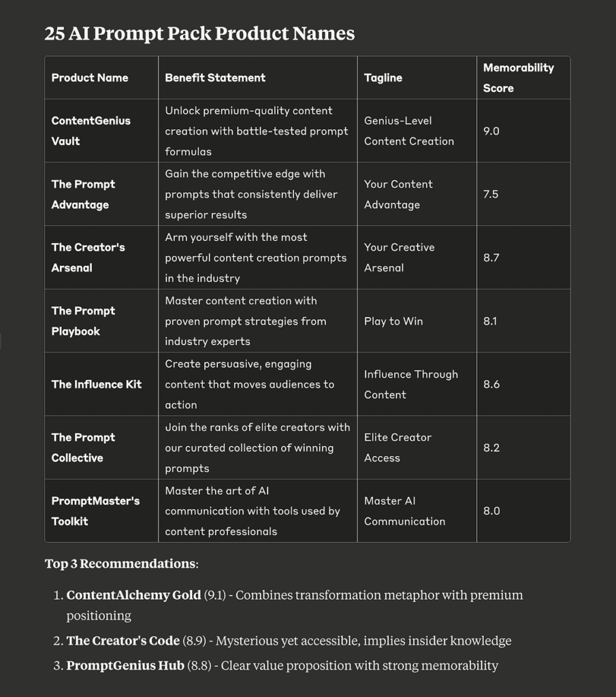Image resolution: width=616 pixels, height=697 pixels.
Task: Click the Tagline column header
Action: [x=417, y=78]
